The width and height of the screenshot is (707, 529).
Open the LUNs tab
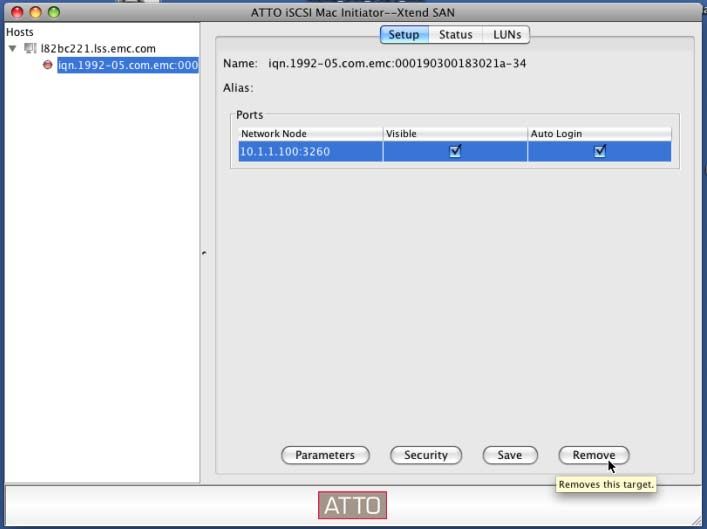(507, 35)
